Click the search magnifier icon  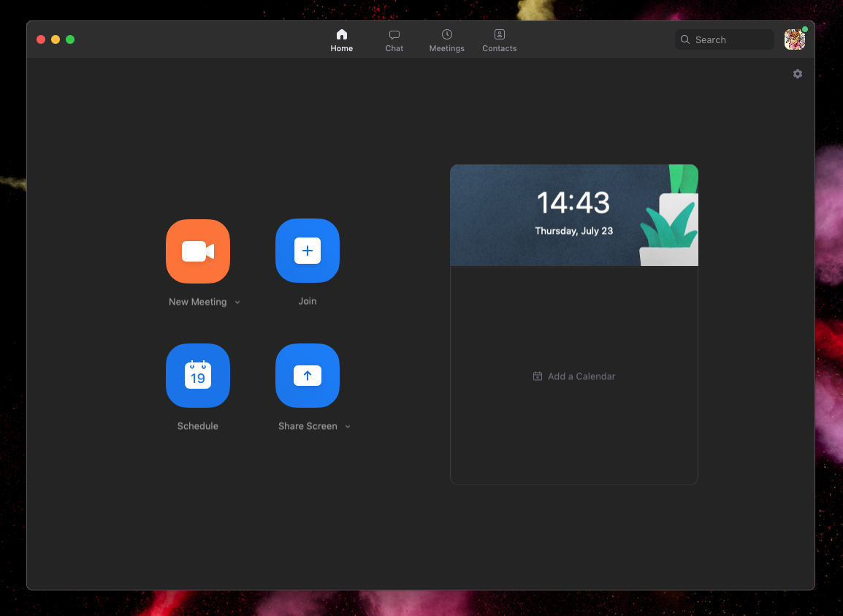pyautogui.click(x=685, y=39)
